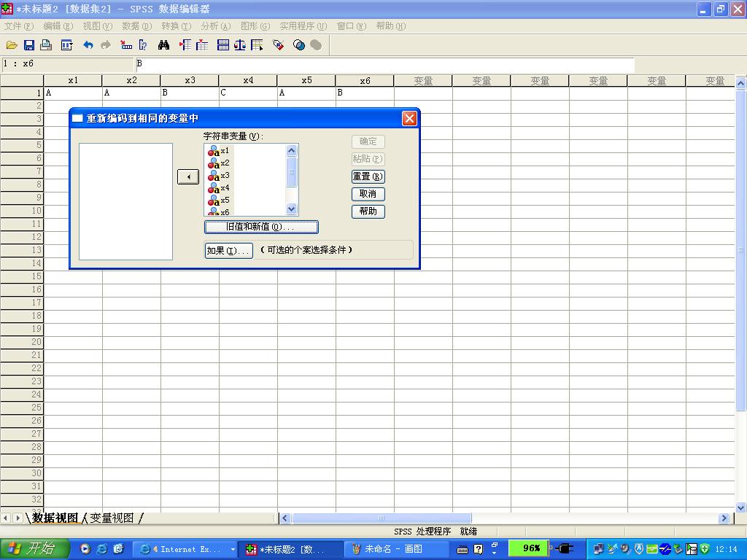This screenshot has width=747, height=560.
Task: Click the greyed Show All Variables icon
Action: [x=316, y=45]
